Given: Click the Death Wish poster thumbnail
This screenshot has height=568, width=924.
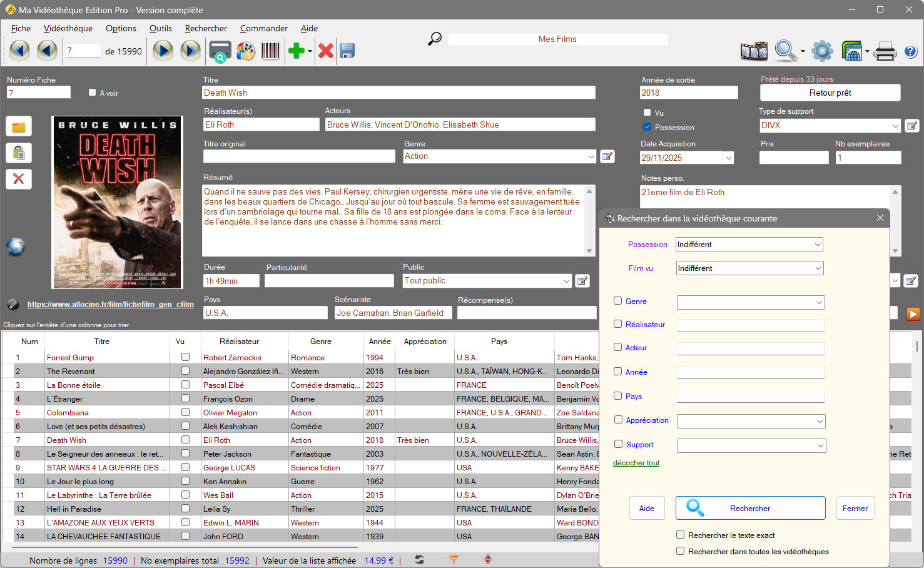Looking at the screenshot, I should click(117, 202).
